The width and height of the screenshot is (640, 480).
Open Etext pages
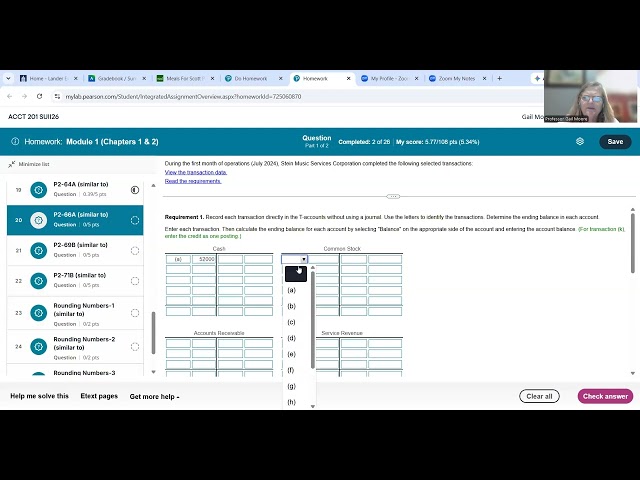point(99,396)
